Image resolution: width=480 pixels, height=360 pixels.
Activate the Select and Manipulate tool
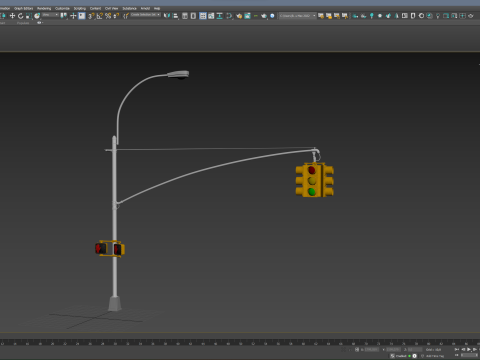point(73,16)
